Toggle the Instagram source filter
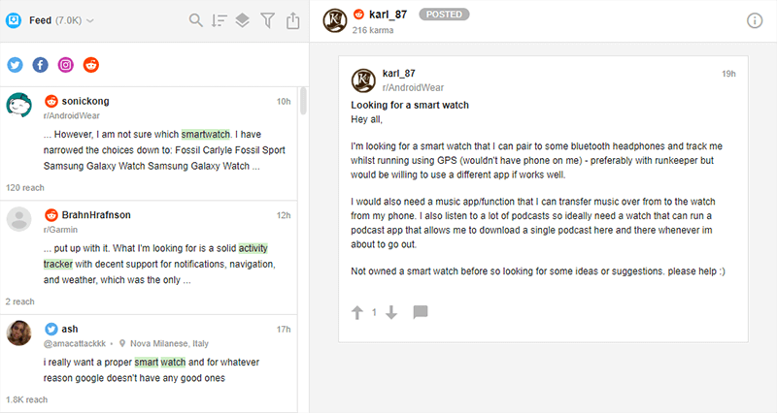778x414 pixels. tap(66, 65)
